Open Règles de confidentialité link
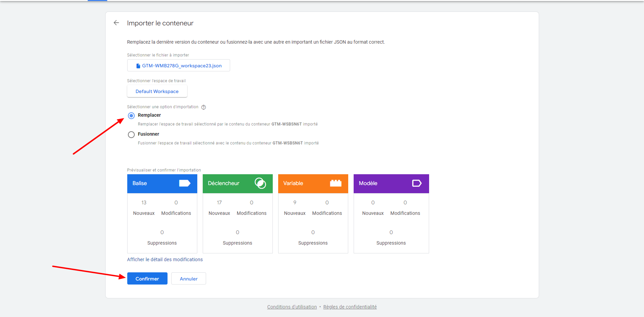The width and height of the screenshot is (644, 317). pyautogui.click(x=350, y=307)
